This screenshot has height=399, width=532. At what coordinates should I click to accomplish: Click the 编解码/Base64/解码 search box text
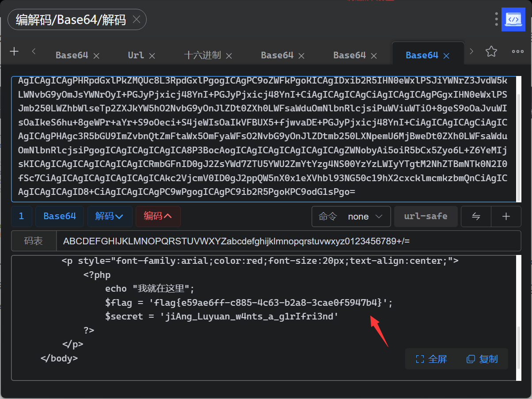coord(71,19)
